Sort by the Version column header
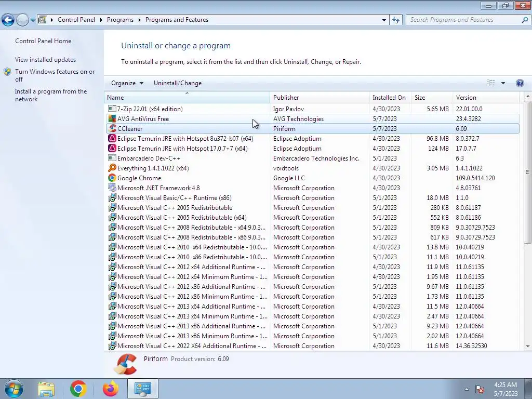The image size is (532, 399). 486,97
